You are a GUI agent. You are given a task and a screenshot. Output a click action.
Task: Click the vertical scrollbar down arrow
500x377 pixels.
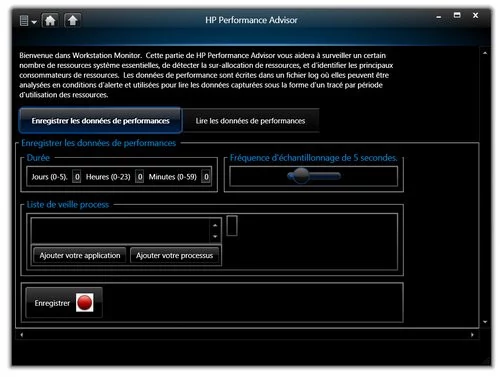(x=485, y=322)
